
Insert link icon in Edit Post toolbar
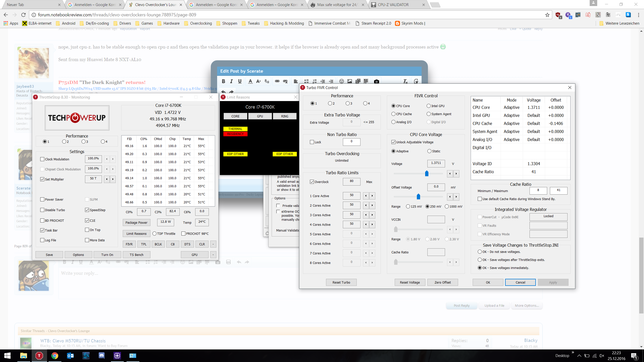(x=277, y=81)
